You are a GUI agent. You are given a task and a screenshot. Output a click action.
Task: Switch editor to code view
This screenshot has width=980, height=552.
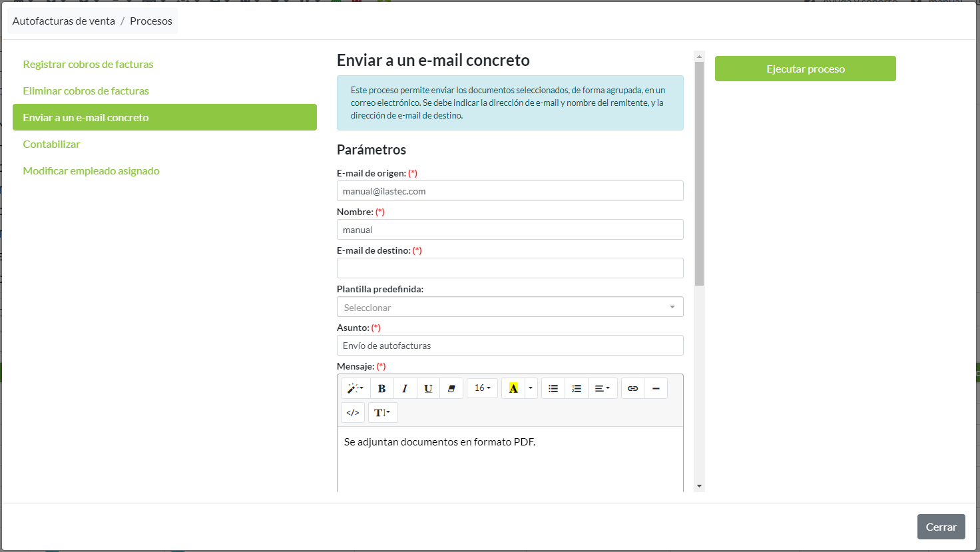point(353,413)
